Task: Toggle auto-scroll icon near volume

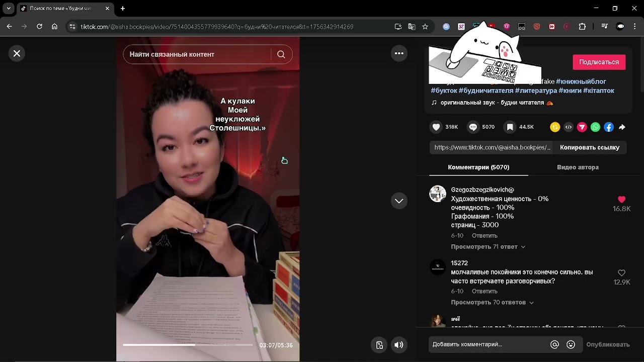Action: point(379,345)
